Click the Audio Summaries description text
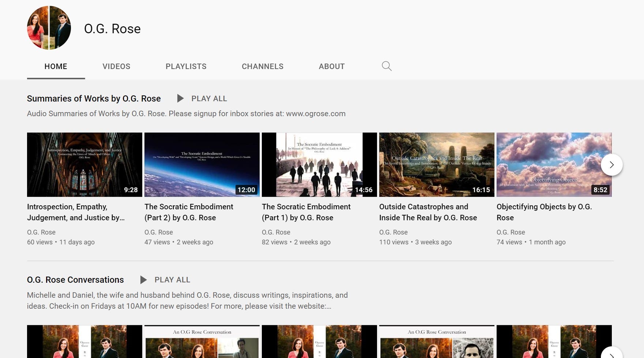 (x=186, y=114)
